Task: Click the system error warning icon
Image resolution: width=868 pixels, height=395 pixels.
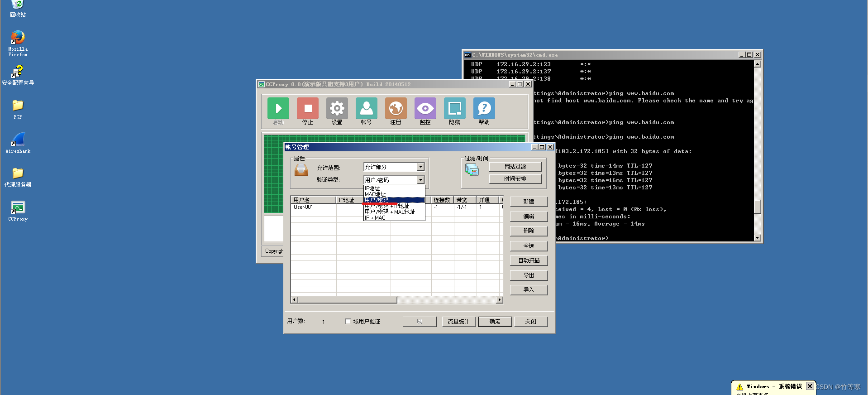Action: tap(740, 387)
